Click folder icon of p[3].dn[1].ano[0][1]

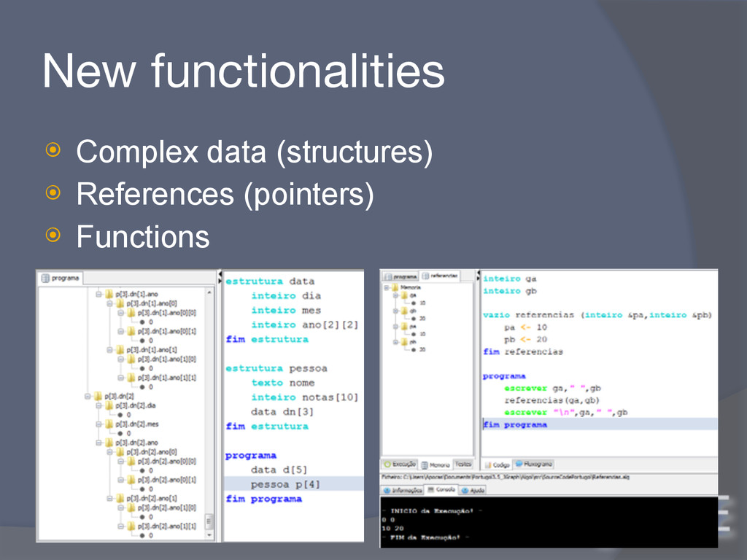(x=131, y=332)
